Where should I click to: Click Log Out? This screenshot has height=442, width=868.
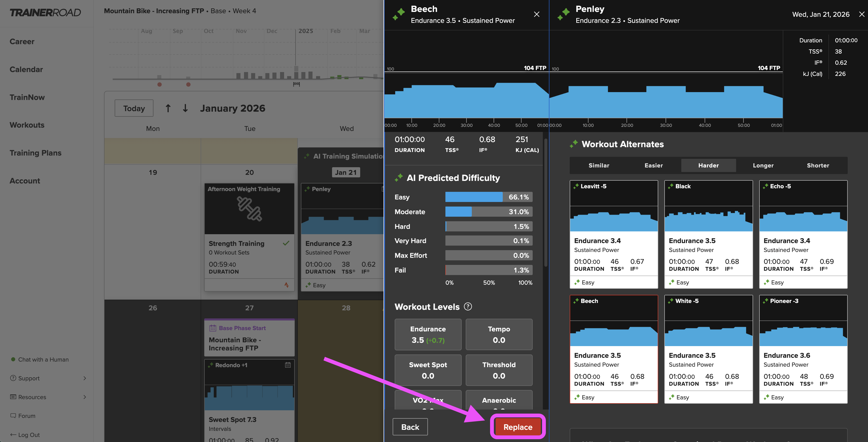click(x=29, y=435)
